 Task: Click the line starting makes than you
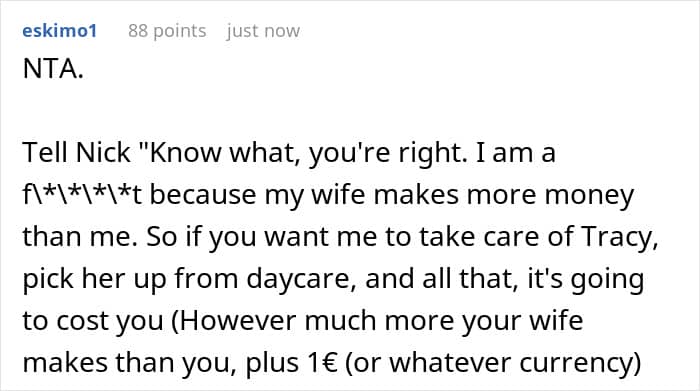[x=332, y=363]
